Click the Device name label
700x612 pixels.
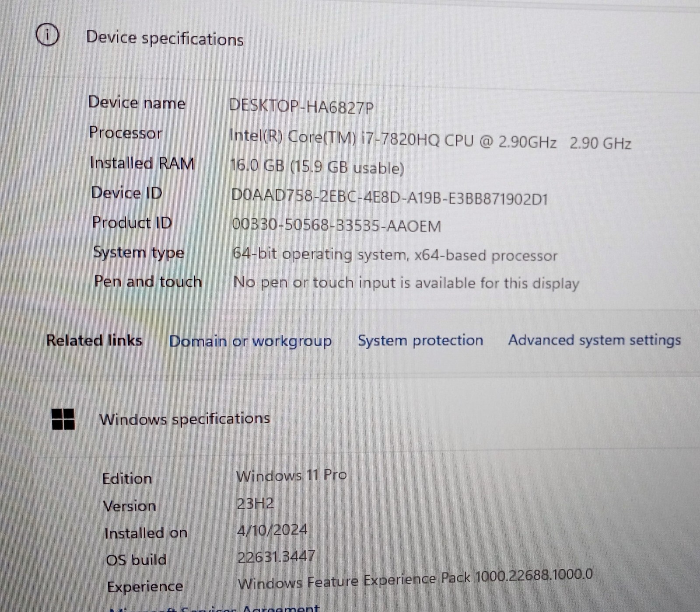click(x=137, y=103)
